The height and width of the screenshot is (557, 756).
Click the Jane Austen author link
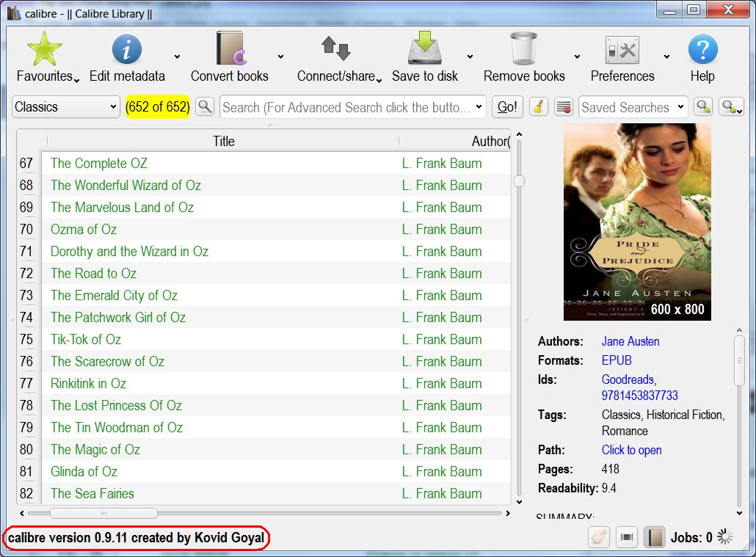(630, 341)
